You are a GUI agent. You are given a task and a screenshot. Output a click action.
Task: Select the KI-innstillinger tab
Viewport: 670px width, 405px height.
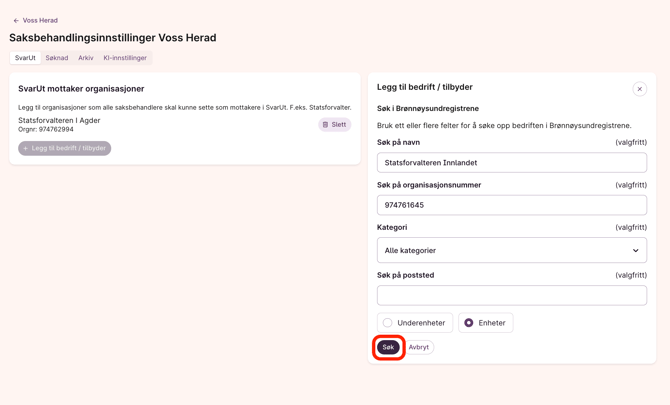click(125, 58)
